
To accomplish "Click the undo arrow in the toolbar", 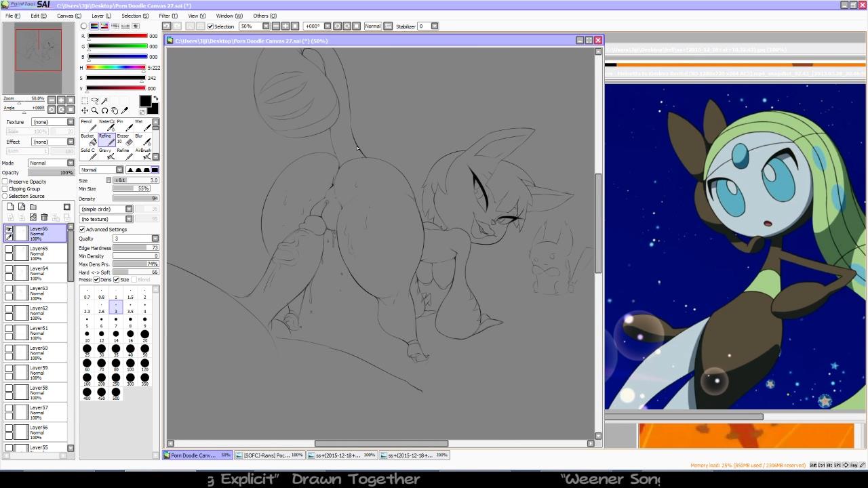I will pos(166,26).
